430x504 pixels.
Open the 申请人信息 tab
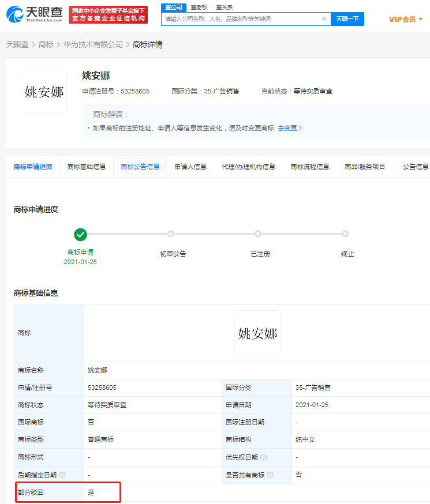coord(190,167)
